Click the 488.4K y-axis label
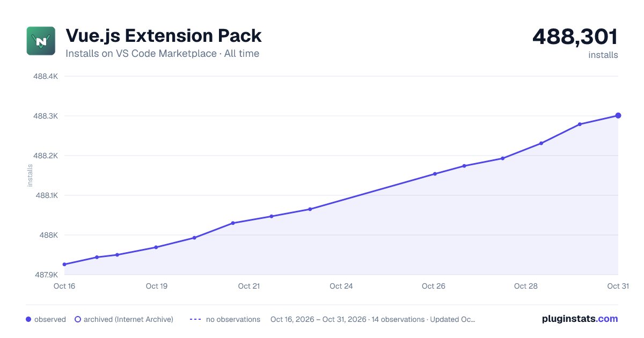Viewport: 644px width, 338px height. click(x=46, y=76)
